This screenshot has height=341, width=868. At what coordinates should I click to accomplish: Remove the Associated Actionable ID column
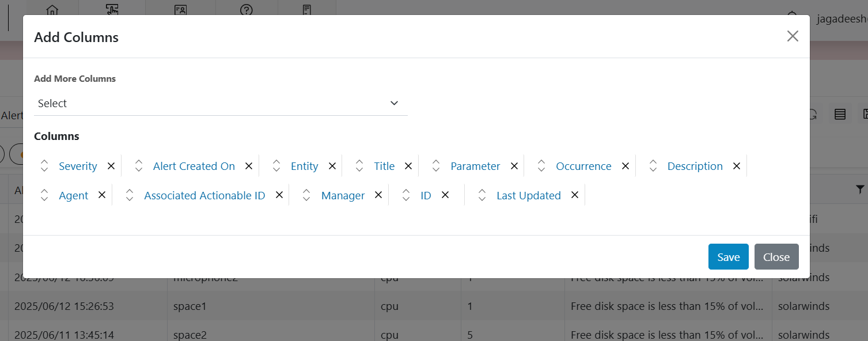pos(279,195)
